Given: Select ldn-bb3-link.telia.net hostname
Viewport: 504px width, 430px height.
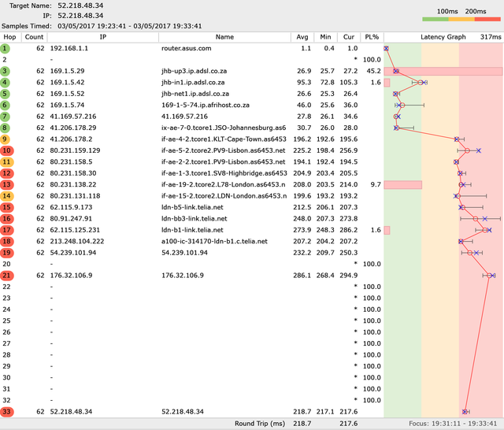Looking at the screenshot, I should point(195,219).
